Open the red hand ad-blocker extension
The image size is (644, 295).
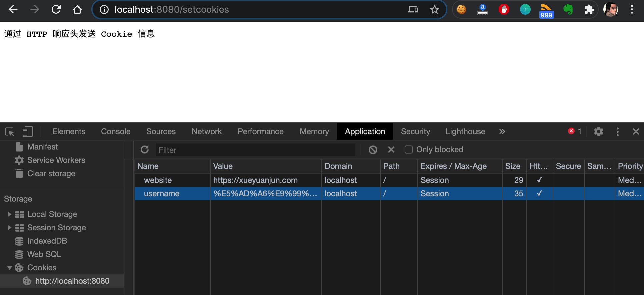click(504, 9)
